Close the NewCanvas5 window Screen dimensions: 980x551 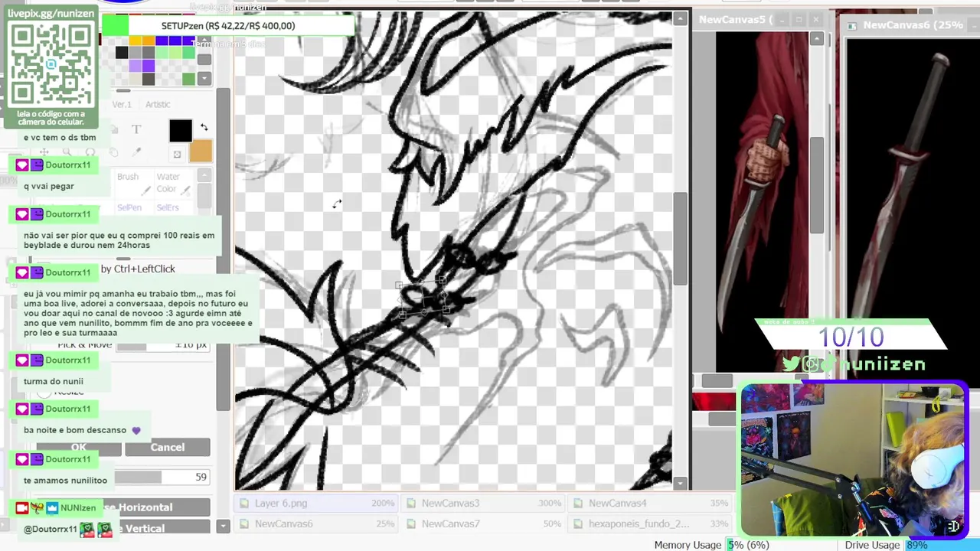pos(815,19)
